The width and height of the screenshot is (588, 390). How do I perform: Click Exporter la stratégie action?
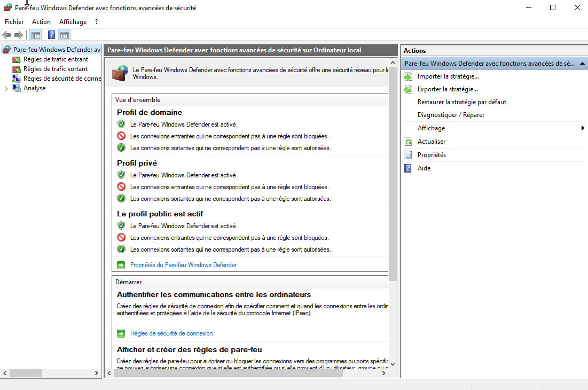coord(448,89)
